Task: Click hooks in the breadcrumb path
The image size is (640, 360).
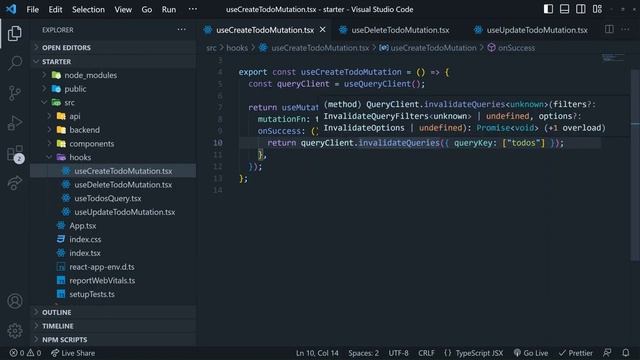Action: [x=237, y=48]
